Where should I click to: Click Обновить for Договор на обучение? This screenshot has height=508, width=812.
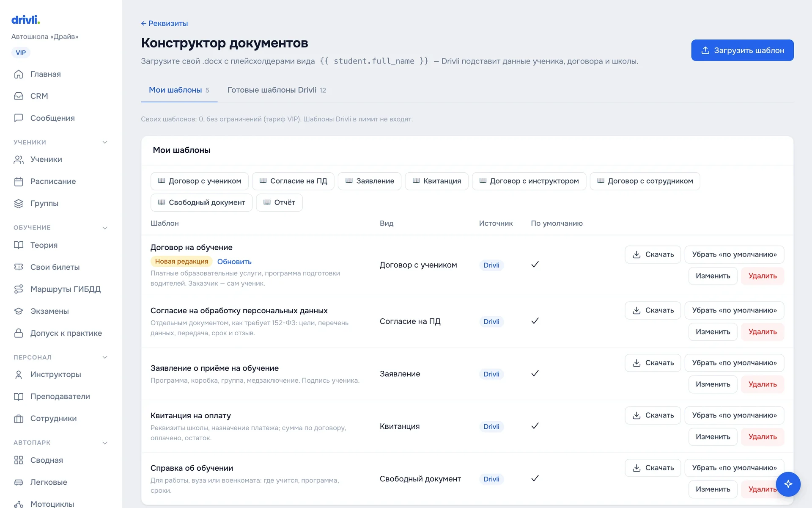234,262
